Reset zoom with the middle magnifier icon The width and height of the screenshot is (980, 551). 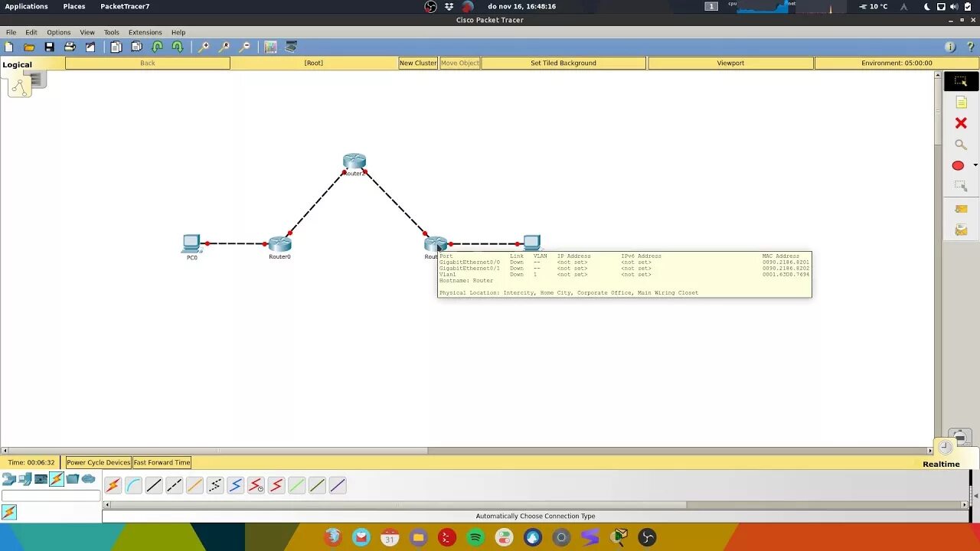point(224,47)
